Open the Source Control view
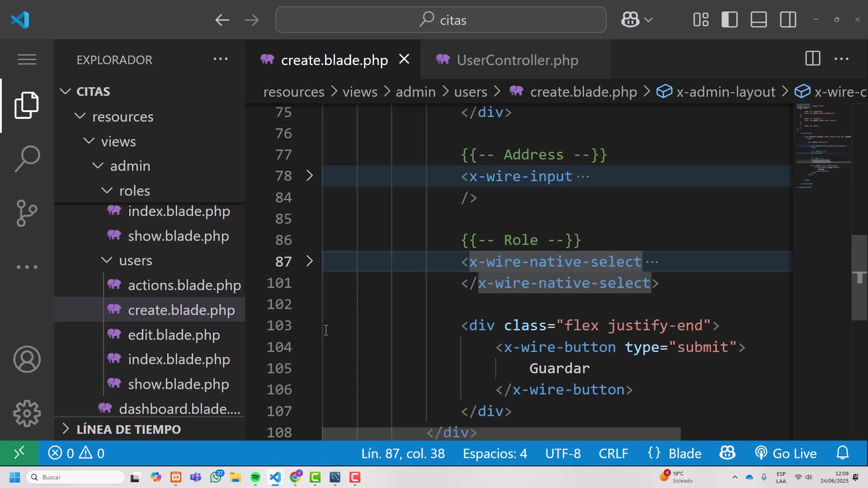Screen dimensions: 868x488 tap(27, 213)
